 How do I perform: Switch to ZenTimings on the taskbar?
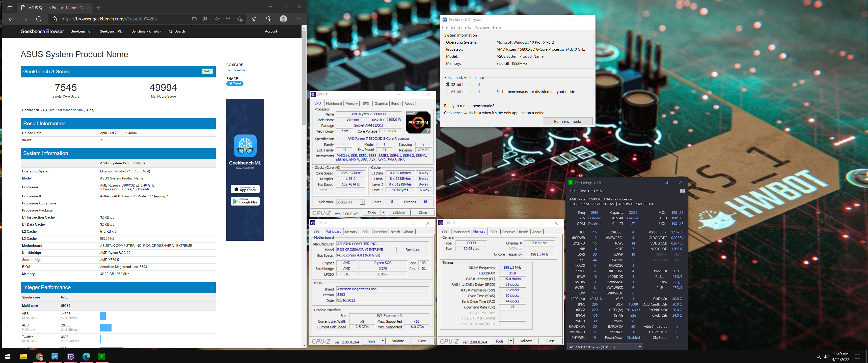point(102,357)
